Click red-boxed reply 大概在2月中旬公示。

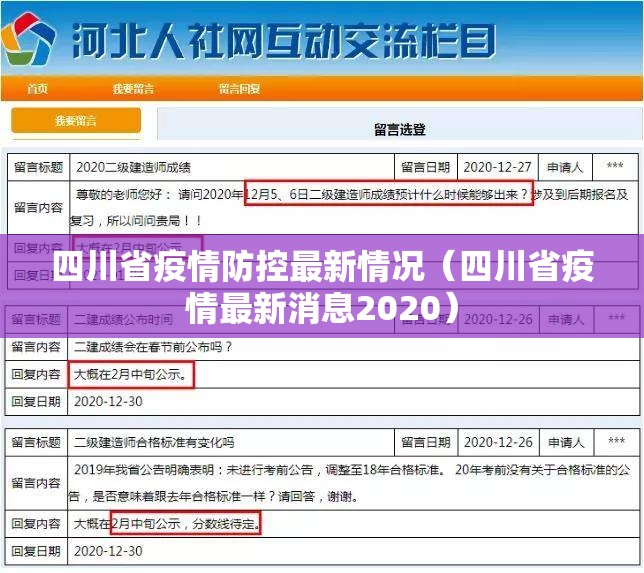pos(131,374)
